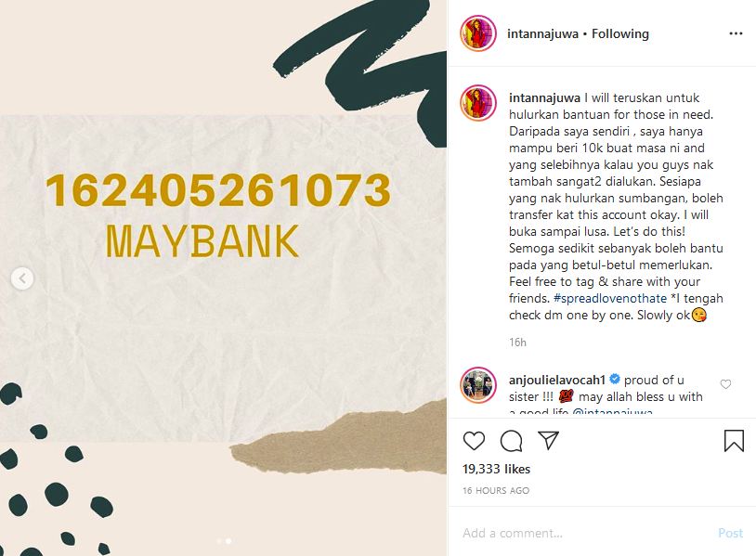Open anjoulielavocah1's profile avatar

[x=478, y=385]
